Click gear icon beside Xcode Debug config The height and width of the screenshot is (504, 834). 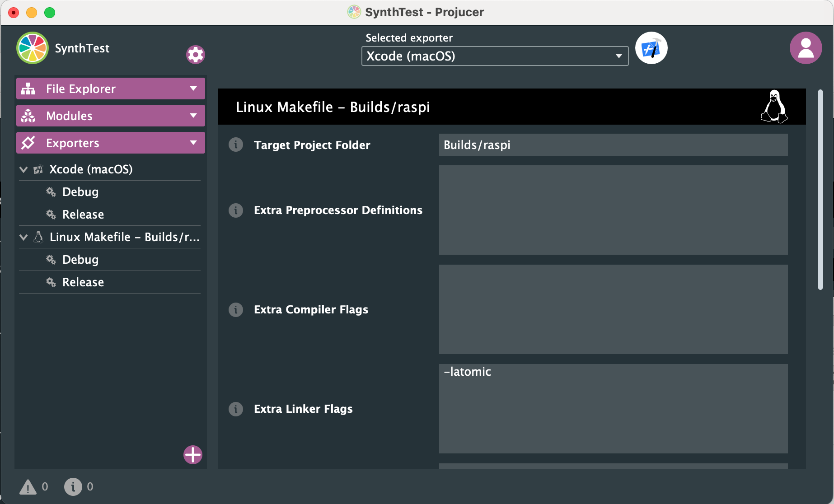pyautogui.click(x=51, y=192)
